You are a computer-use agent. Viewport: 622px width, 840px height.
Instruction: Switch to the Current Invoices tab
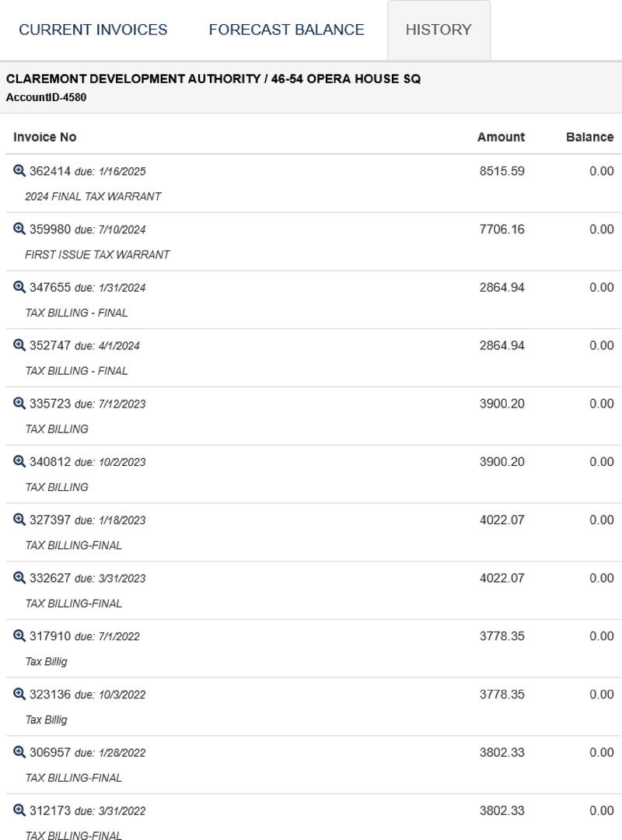click(93, 30)
